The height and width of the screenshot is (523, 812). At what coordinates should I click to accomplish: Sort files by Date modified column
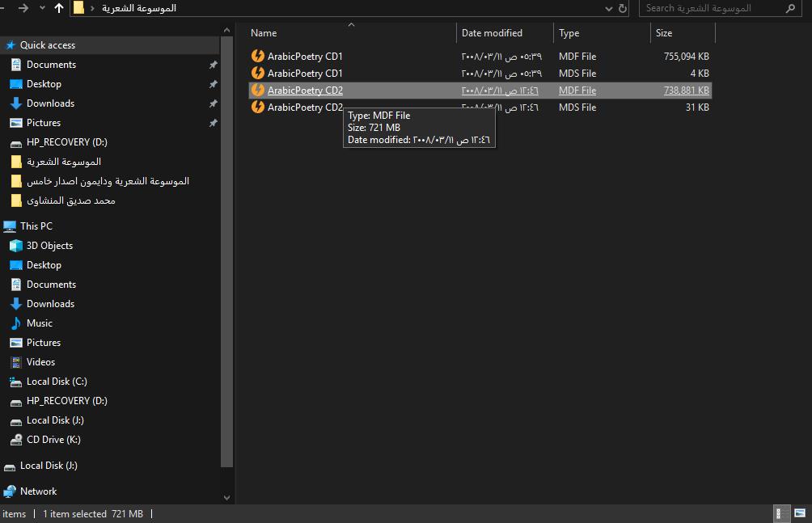[x=492, y=33]
